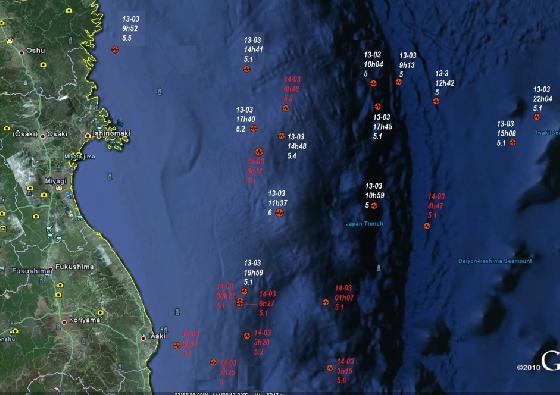
Task: Click the '13-03 11h37' annotation text
Action: pos(278,198)
